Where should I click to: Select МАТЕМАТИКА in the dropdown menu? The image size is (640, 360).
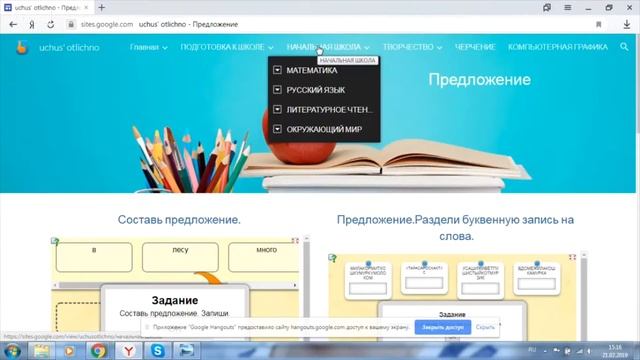[x=312, y=70]
